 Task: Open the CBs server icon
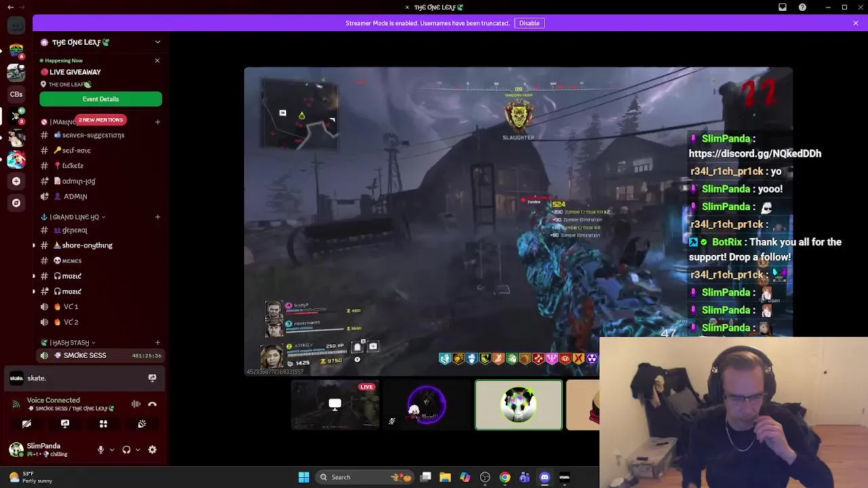(16, 94)
